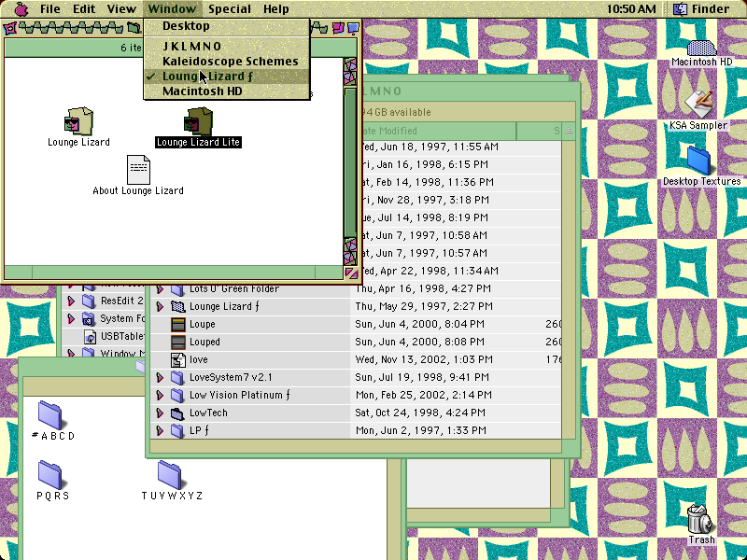Select the System Fo folder icon
This screenshot has width=747, height=560.
[x=89, y=318]
